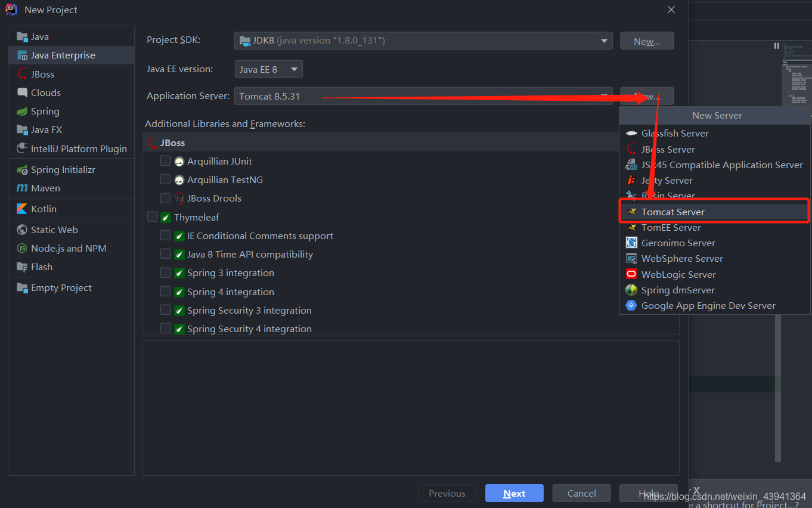Enable Arquillian JUnit checkbox

(165, 161)
